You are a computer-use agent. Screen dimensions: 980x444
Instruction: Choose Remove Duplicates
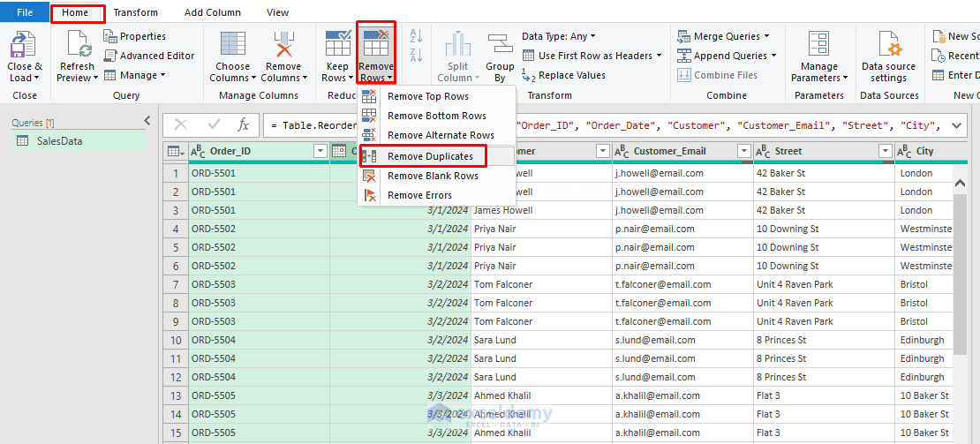click(437, 156)
